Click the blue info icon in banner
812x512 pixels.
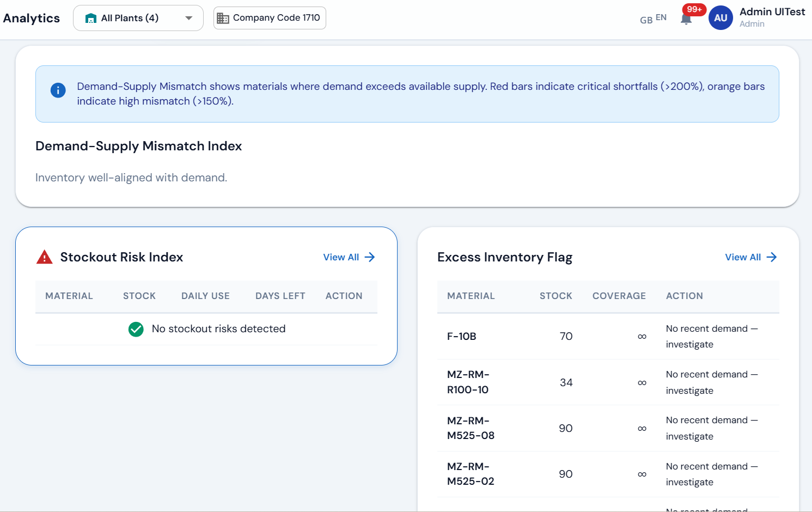58,90
